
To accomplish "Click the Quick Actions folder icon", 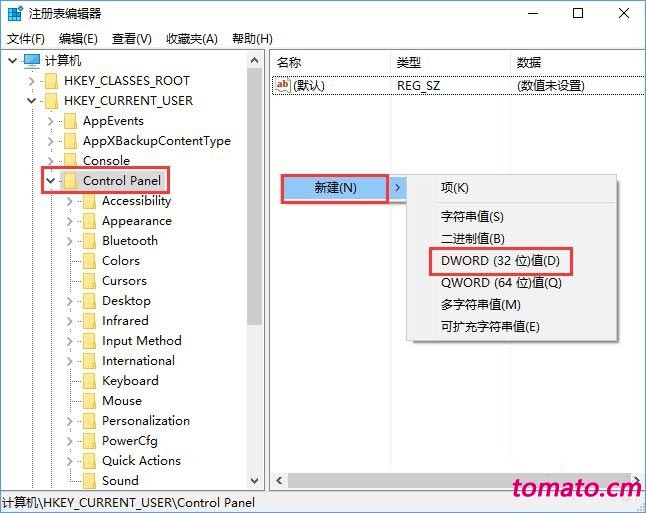I will click(89, 461).
